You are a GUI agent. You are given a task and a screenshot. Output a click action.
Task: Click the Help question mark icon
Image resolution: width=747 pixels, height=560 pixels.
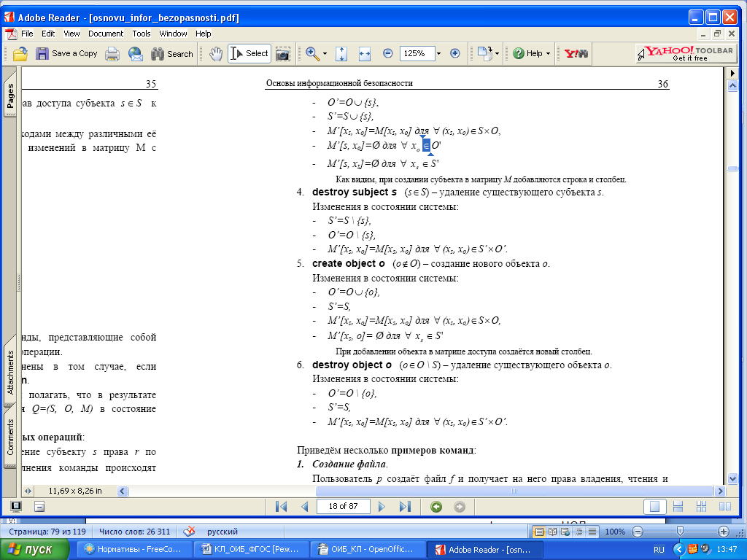pos(519,53)
